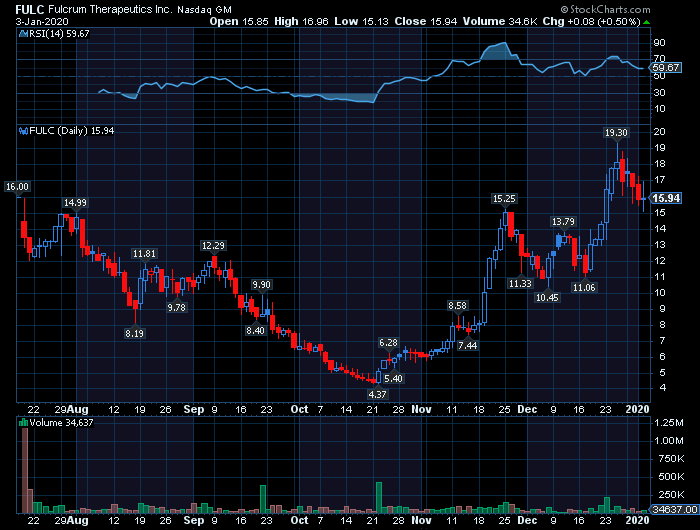The image size is (700, 530).
Task: Click the Open 15.85 value in the header
Action: [x=239, y=21]
